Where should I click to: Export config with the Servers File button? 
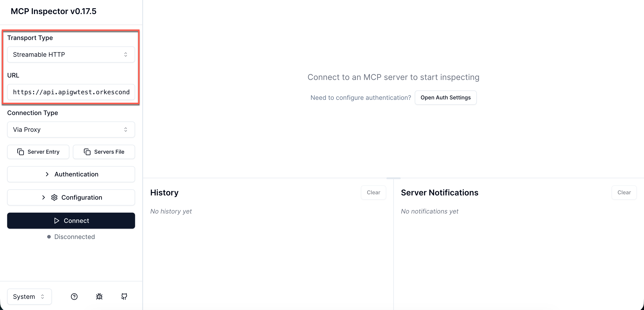click(x=104, y=152)
